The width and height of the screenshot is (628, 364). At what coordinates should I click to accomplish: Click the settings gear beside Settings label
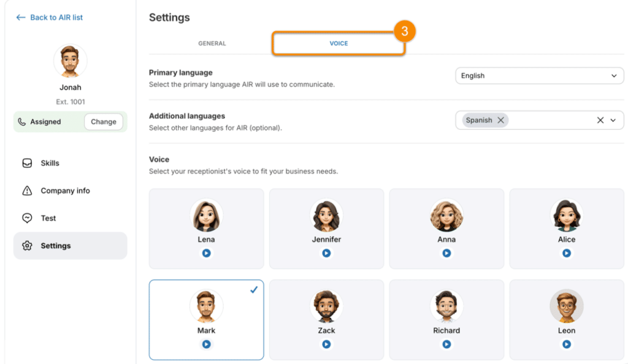click(26, 245)
